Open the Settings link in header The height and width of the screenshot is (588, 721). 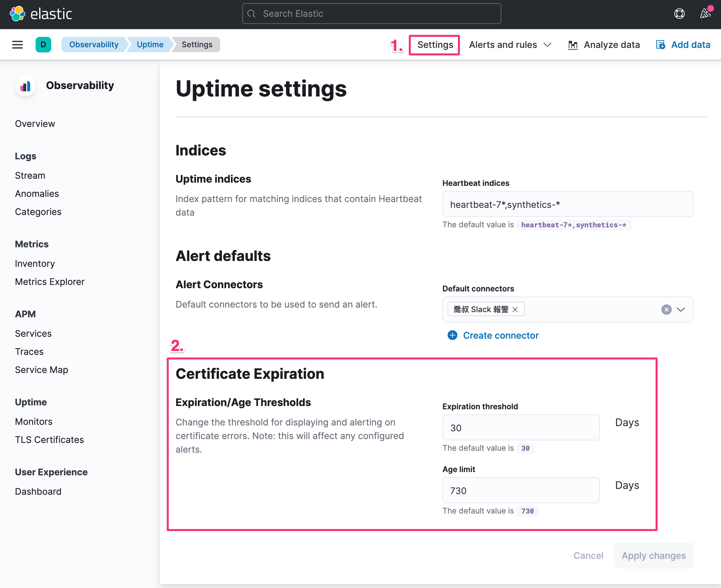435,45
